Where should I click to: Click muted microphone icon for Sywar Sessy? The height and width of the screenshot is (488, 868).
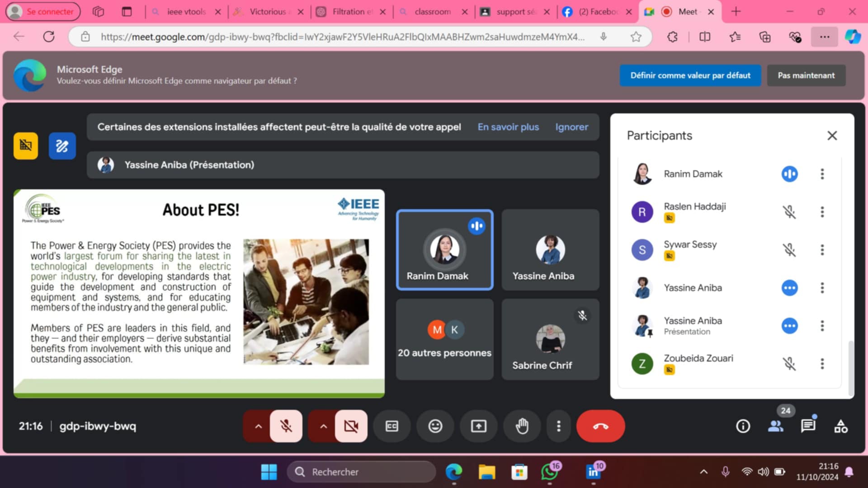(x=789, y=250)
